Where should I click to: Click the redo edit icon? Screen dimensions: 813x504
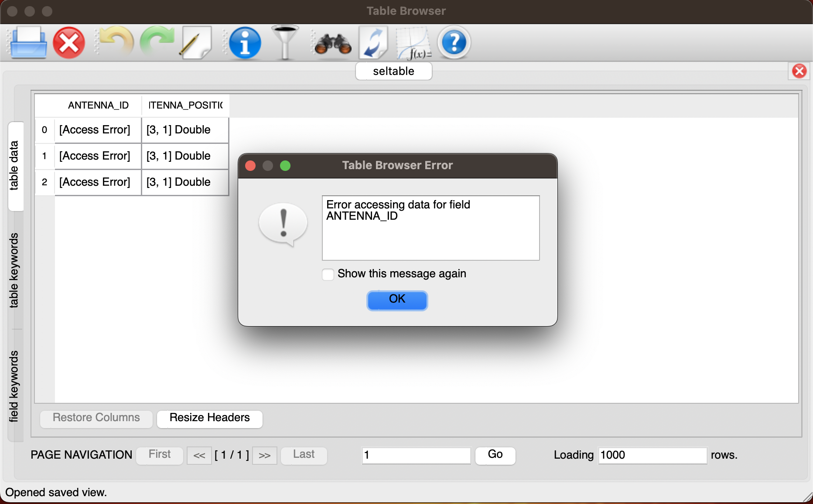[157, 42]
